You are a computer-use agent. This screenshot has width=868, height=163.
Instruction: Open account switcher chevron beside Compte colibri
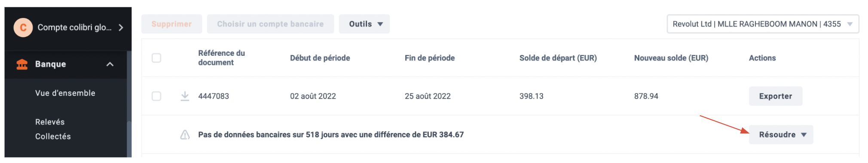tap(121, 27)
